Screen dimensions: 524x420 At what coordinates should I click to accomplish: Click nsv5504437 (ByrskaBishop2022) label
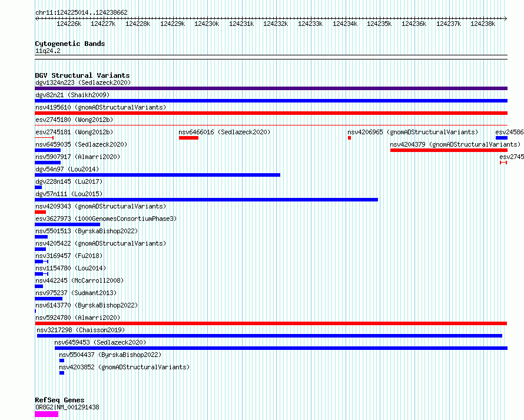point(110,355)
